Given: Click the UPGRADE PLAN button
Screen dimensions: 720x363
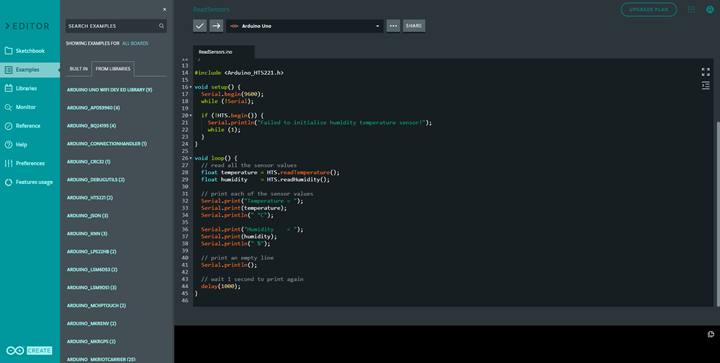Looking at the screenshot, I should pyautogui.click(x=648, y=9).
